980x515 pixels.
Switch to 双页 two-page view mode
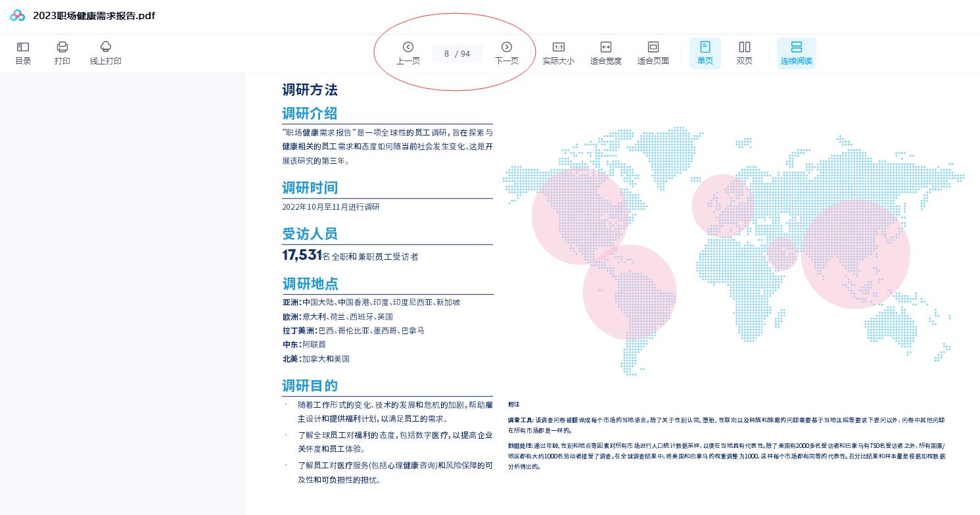744,53
